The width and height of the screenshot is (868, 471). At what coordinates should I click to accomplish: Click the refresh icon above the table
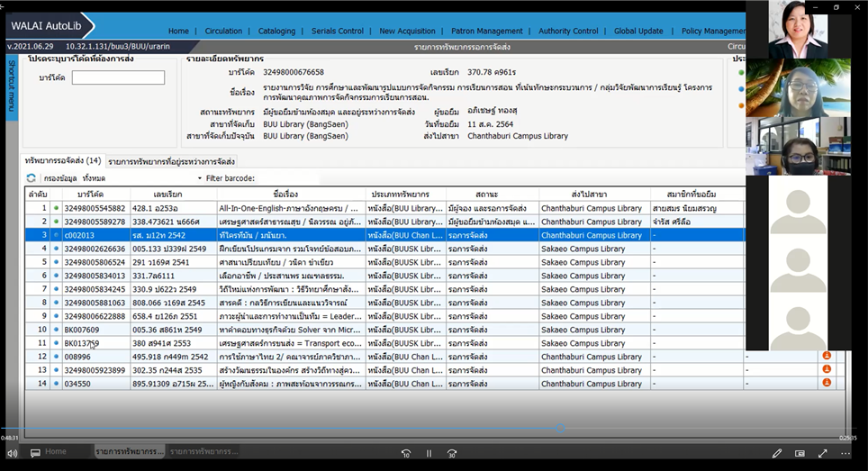pyautogui.click(x=32, y=178)
